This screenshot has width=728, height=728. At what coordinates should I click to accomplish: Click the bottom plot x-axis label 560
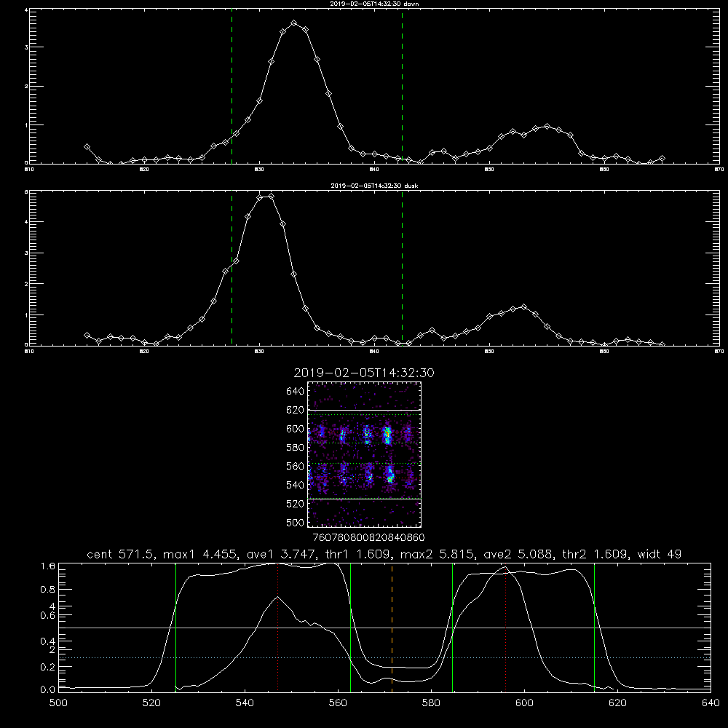point(338,703)
